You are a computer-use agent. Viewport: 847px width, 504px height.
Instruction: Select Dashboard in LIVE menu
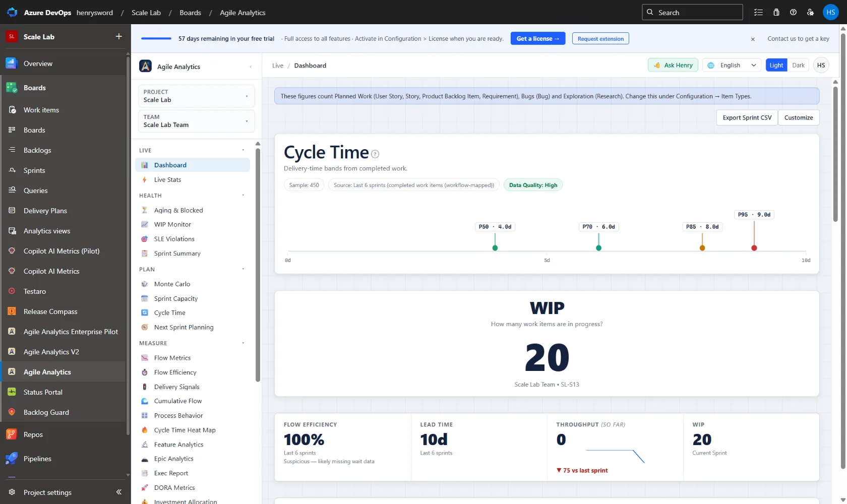click(x=193, y=165)
